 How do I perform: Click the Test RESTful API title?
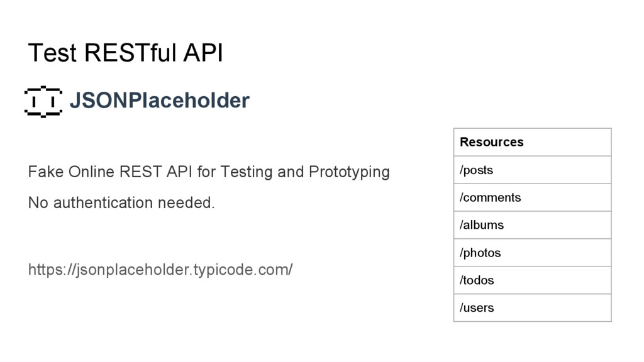coord(125,53)
